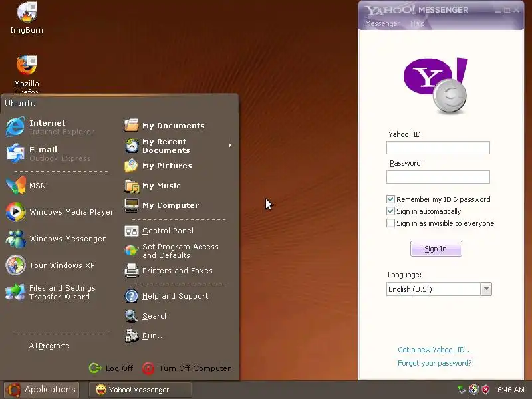
Task: Click the Yahoo! logo in Messenger window
Action: tap(436, 86)
